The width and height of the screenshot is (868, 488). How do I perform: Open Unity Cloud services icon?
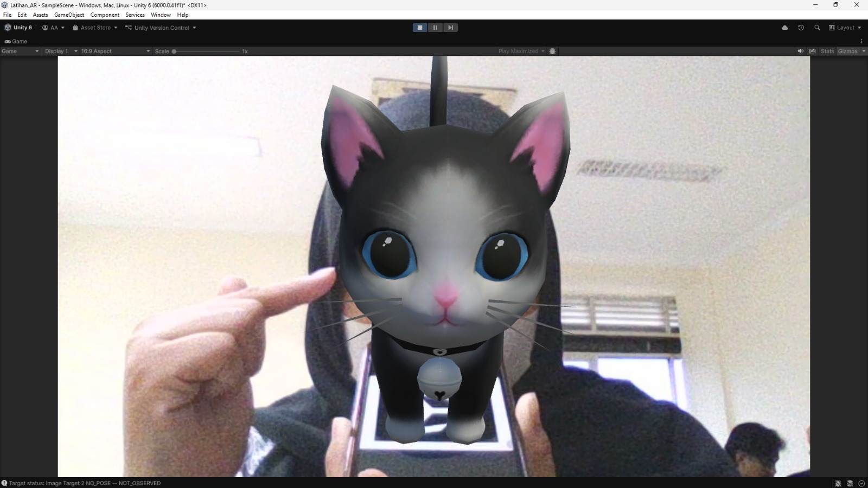[784, 28]
